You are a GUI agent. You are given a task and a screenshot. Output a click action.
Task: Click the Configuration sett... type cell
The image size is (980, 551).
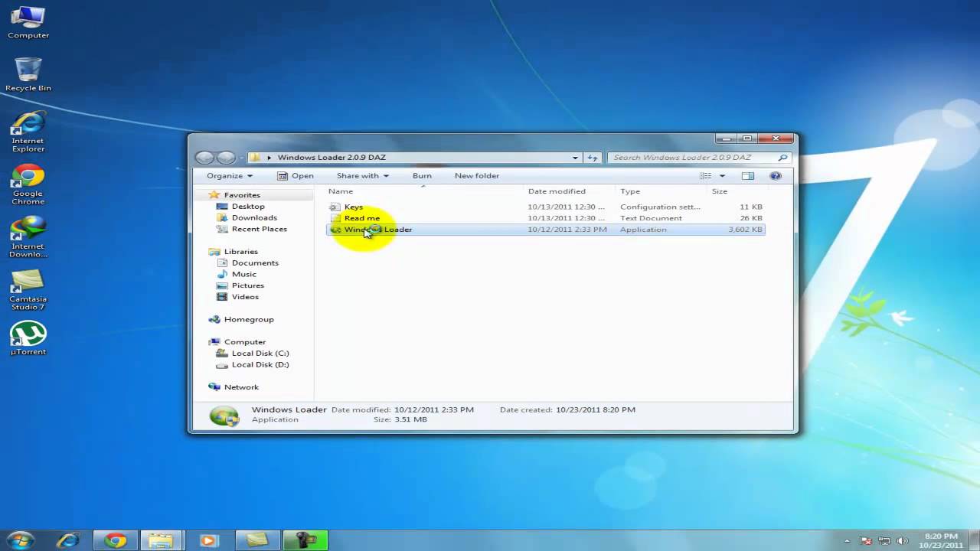pyautogui.click(x=659, y=207)
